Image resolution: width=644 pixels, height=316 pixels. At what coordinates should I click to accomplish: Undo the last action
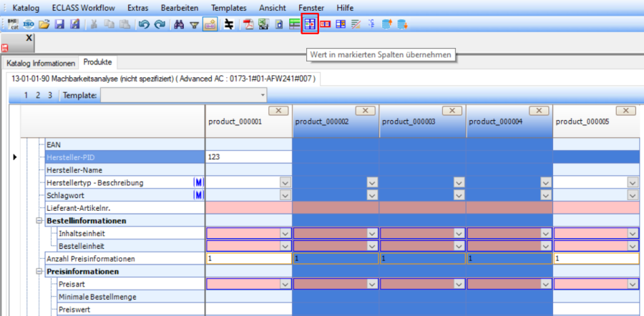tap(144, 24)
